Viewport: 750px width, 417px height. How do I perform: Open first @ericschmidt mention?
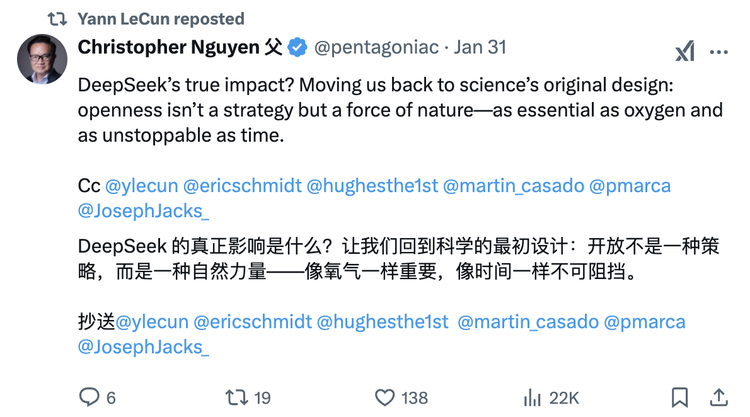[x=247, y=186]
